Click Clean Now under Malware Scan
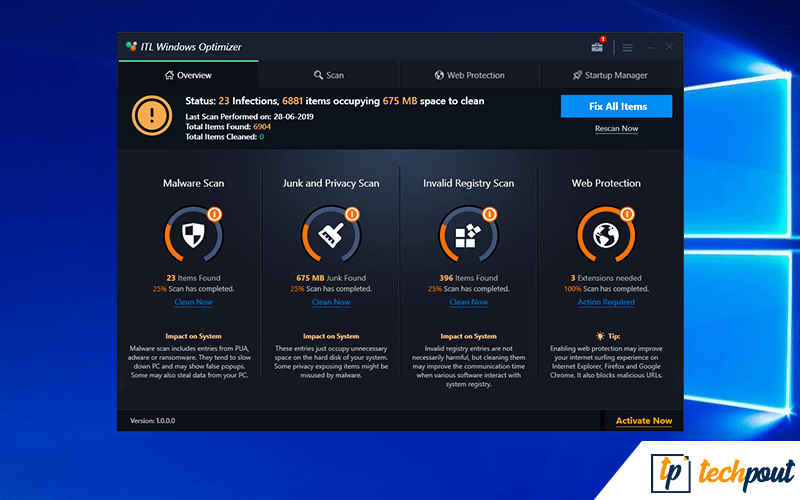Screen dimensions: 800x500 pyautogui.click(x=193, y=302)
